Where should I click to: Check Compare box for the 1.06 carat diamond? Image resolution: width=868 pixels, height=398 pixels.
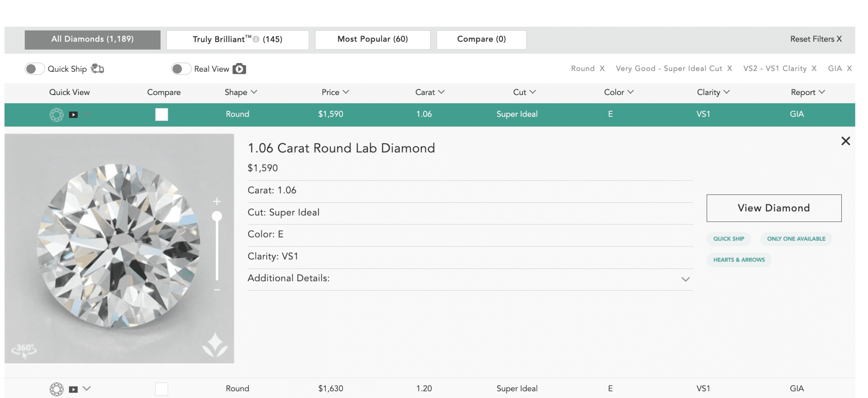pos(161,115)
